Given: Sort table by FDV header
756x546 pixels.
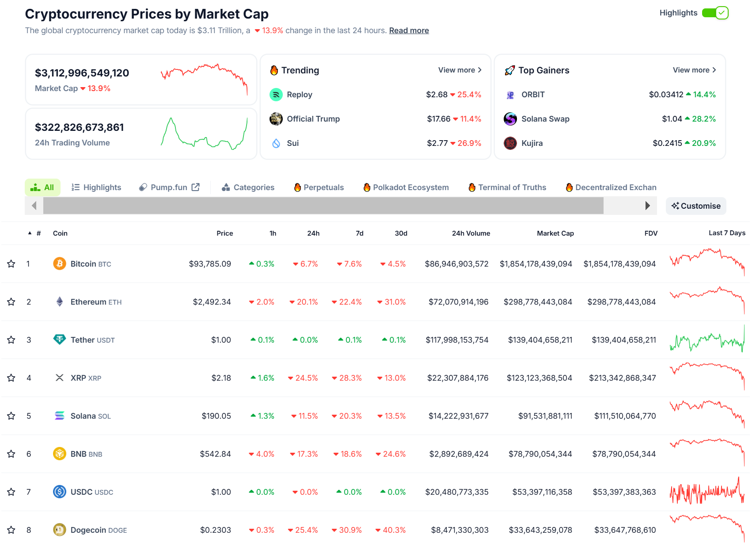Looking at the screenshot, I should click(651, 233).
